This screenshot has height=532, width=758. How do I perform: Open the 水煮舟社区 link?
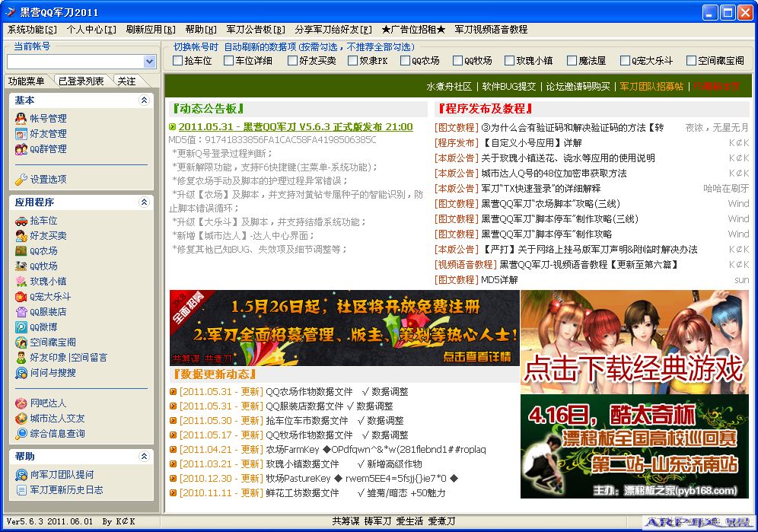pos(448,87)
